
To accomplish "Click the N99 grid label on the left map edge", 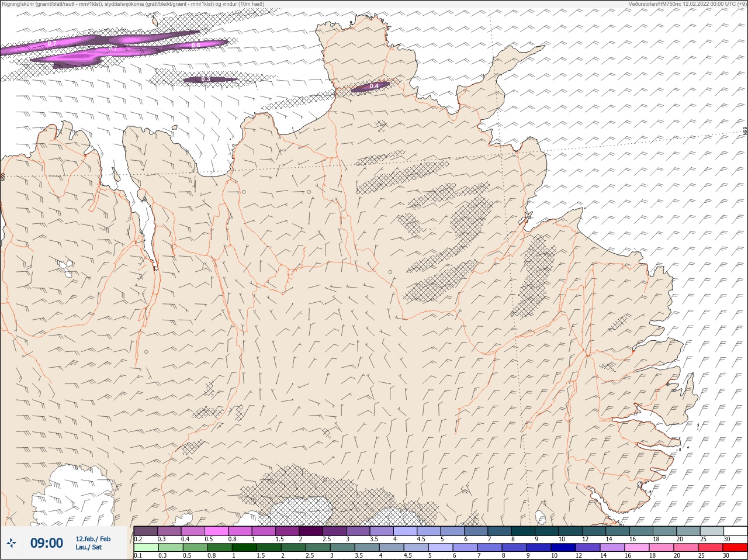I will point(3,176).
